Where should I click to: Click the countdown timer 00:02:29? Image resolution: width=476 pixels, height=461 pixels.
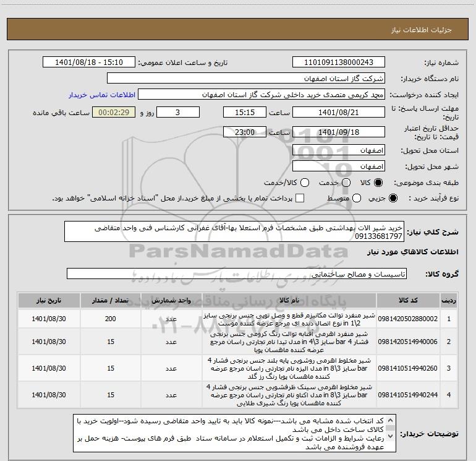click(114, 113)
